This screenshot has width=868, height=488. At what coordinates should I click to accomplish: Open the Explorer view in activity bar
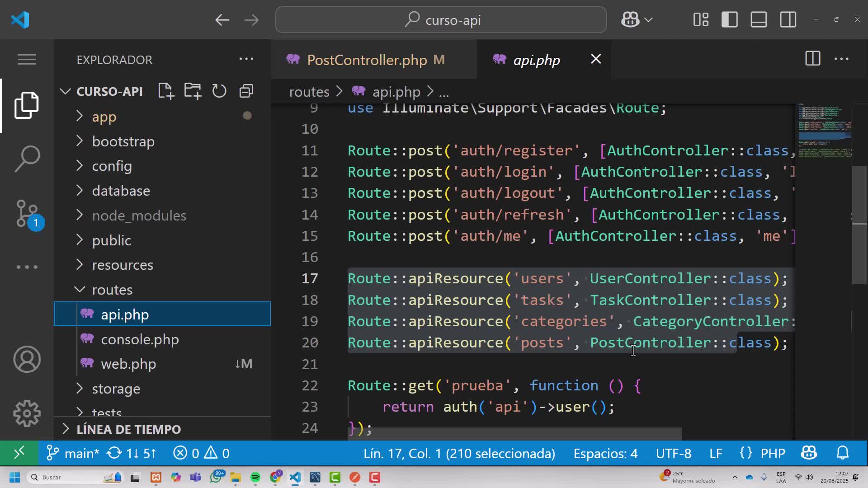click(x=27, y=105)
